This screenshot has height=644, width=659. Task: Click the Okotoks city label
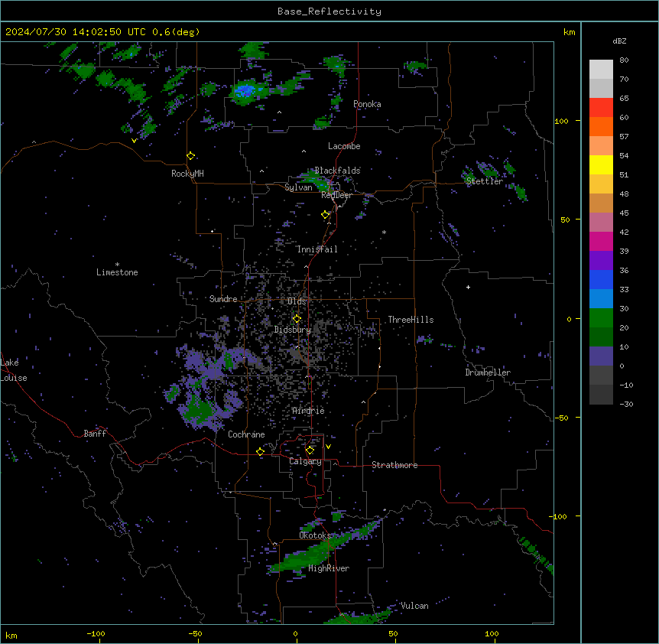pos(315,535)
